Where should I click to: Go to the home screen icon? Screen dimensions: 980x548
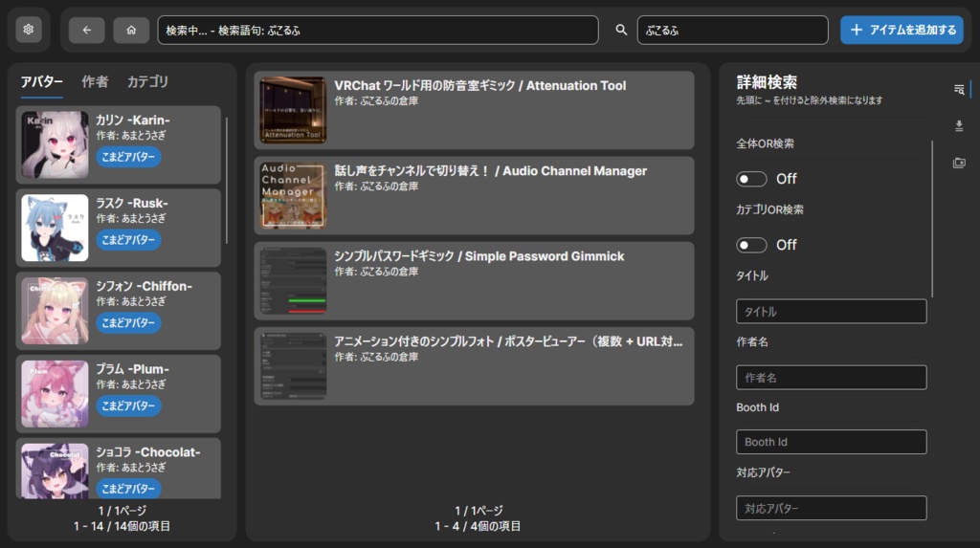[130, 30]
